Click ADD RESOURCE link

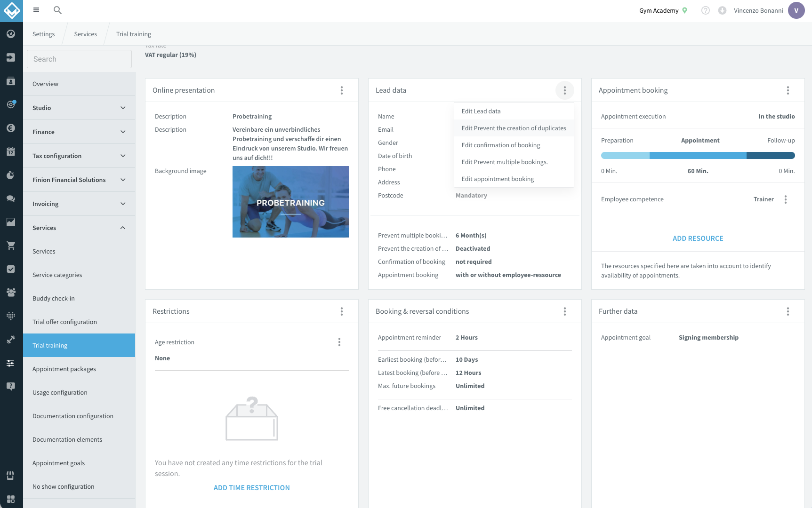698,238
